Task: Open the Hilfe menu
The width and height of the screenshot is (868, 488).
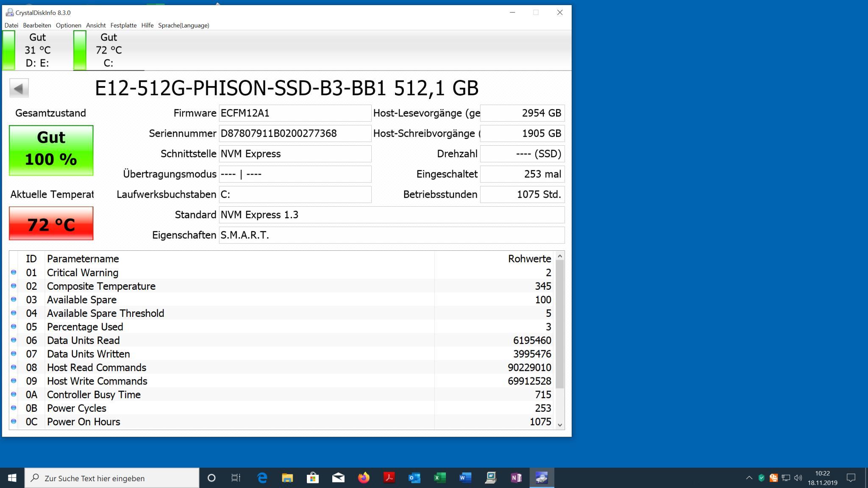Action: 147,25
